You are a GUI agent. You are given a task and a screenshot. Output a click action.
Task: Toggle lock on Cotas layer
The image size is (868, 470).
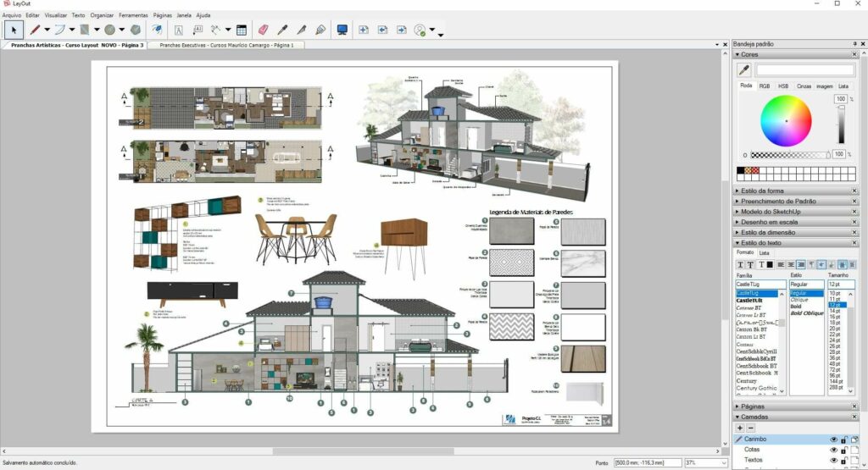tap(844, 450)
